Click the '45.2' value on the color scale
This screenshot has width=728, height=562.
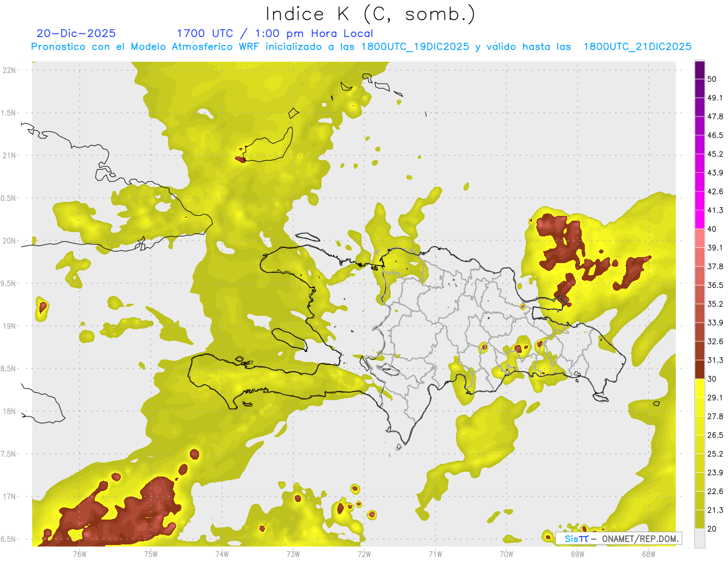(715, 154)
